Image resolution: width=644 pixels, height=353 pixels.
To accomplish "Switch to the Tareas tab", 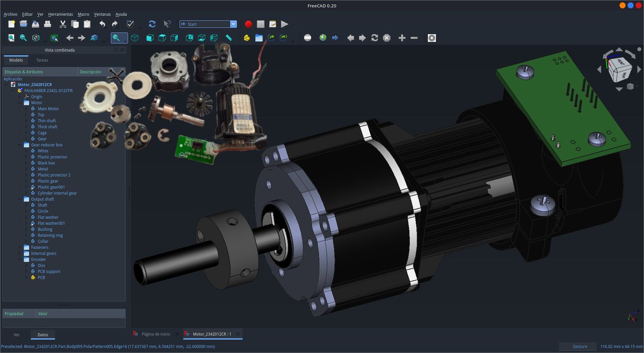I will point(42,60).
